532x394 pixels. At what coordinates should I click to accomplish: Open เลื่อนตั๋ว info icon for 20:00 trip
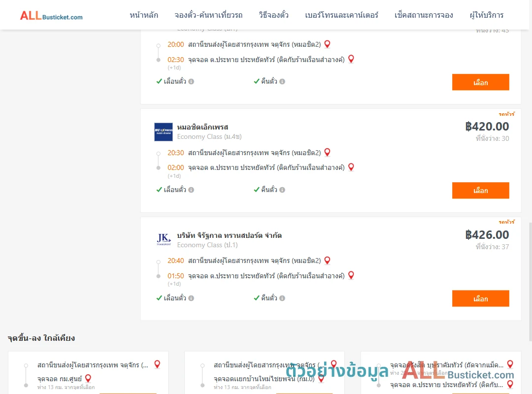191,81
